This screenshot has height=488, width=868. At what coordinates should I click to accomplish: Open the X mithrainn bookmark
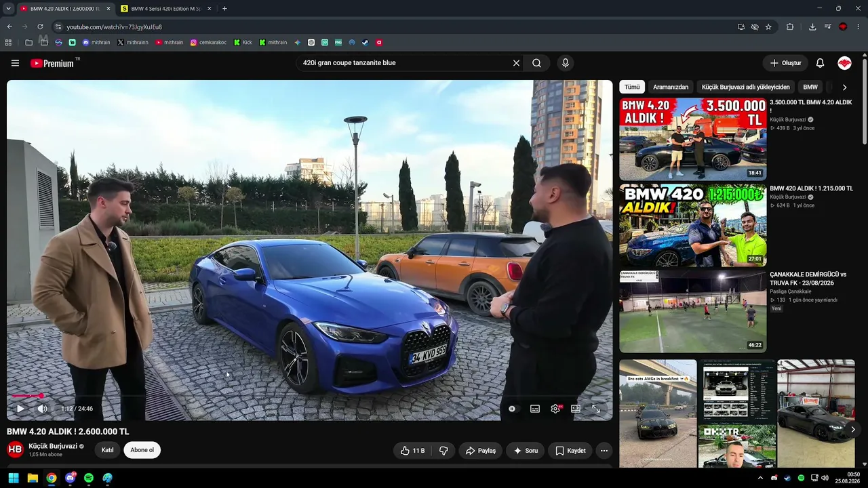pos(133,43)
